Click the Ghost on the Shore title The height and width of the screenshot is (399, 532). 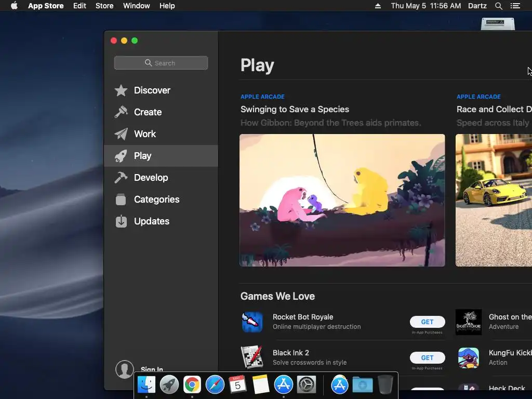(x=510, y=317)
